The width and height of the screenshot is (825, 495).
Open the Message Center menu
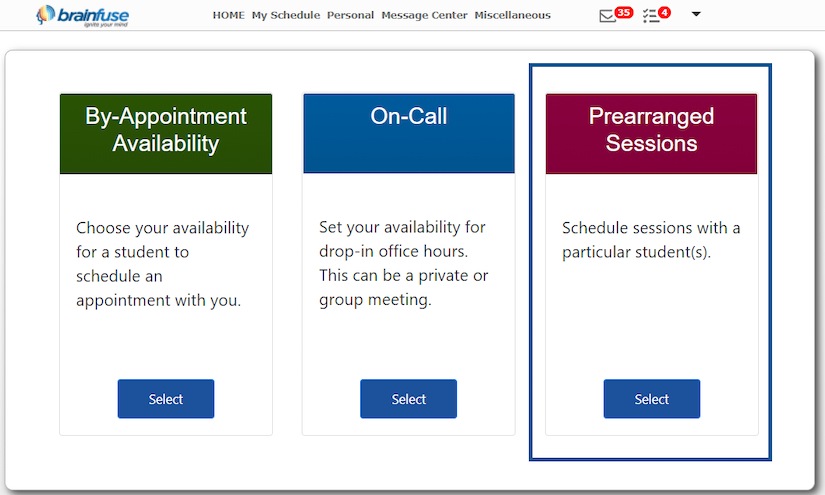click(x=424, y=15)
